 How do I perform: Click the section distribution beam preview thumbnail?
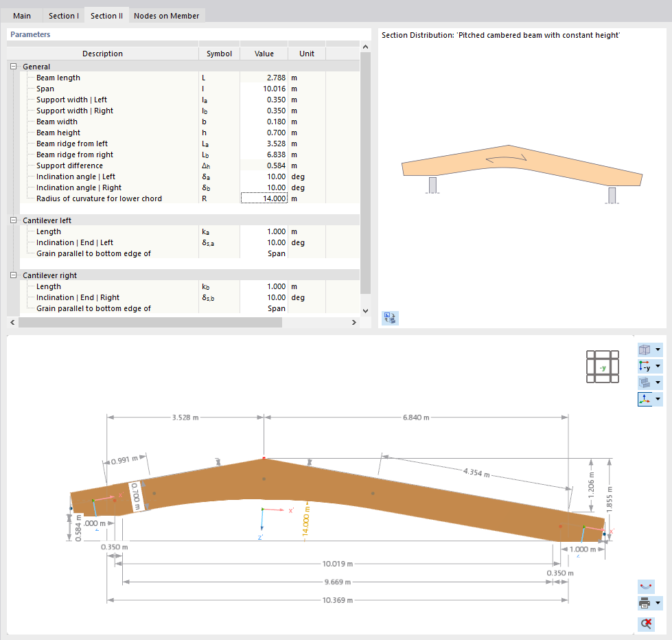(522, 174)
